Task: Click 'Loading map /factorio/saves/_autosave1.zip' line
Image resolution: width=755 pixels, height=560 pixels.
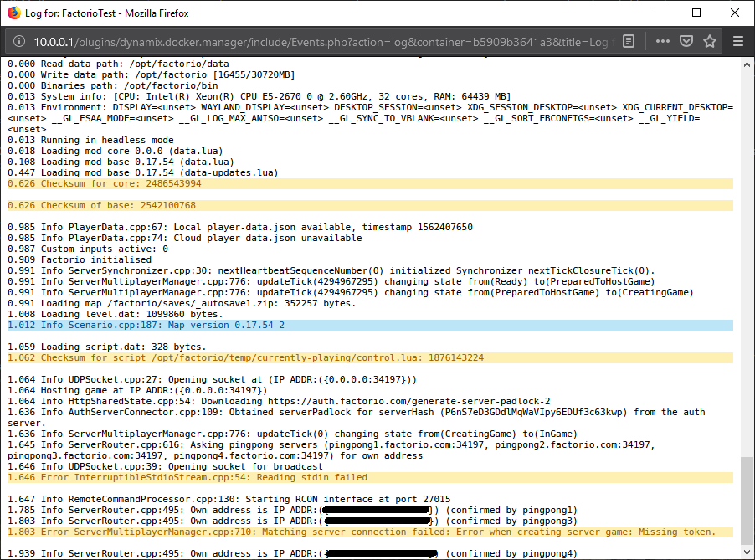Action: 182,303
